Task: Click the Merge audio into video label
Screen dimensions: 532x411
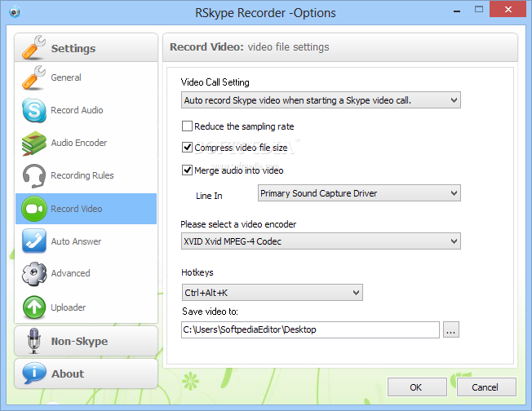Action: pyautogui.click(x=239, y=170)
